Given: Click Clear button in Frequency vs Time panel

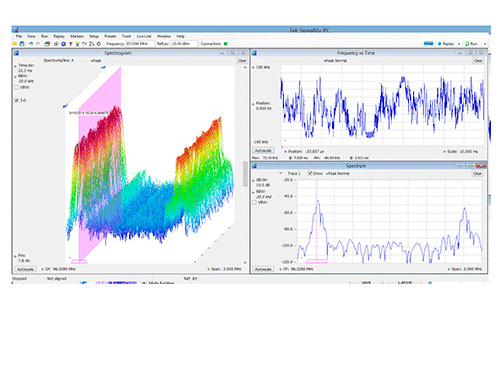Looking at the screenshot, I should [478, 61].
